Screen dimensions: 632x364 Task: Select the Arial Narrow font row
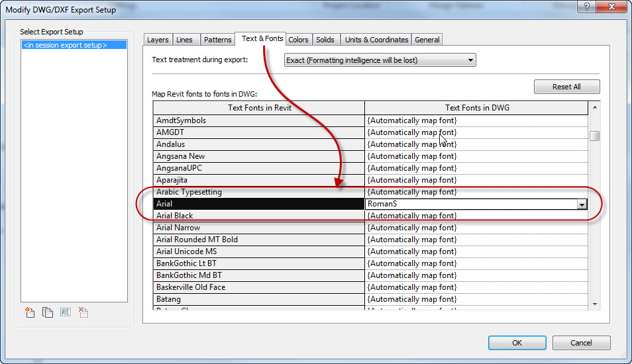coord(259,228)
